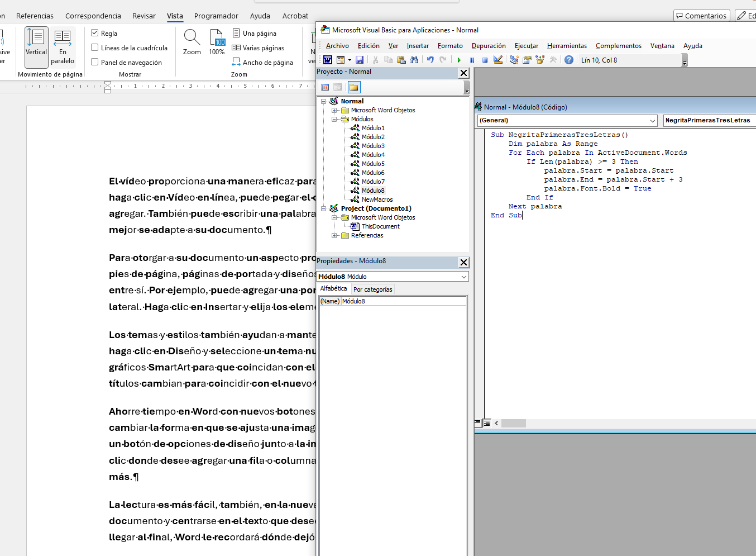Open Insert UserForm dropdown arrow
This screenshot has width=756, height=556.
click(350, 60)
